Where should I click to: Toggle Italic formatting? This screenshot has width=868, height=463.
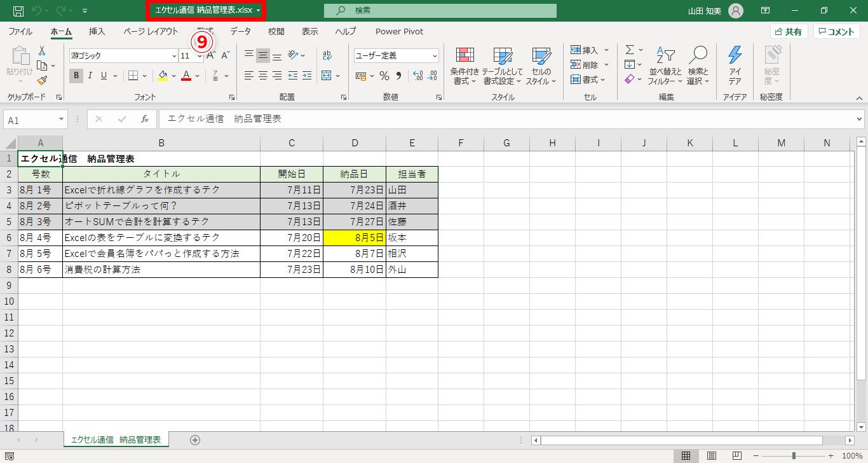(x=90, y=76)
